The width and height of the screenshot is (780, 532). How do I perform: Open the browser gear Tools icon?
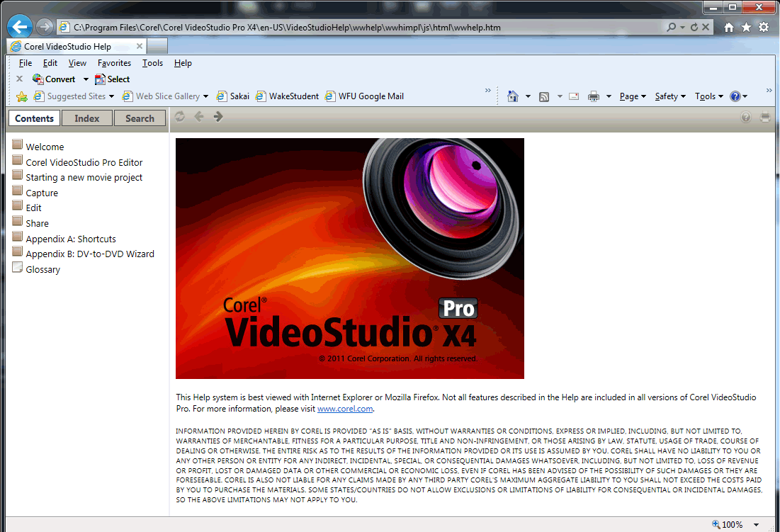764,28
